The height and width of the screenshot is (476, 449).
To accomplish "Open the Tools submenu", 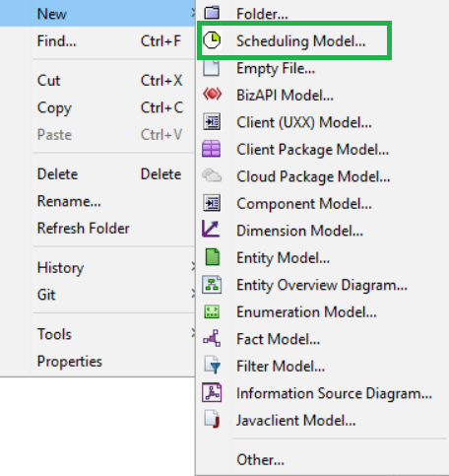I will pos(193,334).
